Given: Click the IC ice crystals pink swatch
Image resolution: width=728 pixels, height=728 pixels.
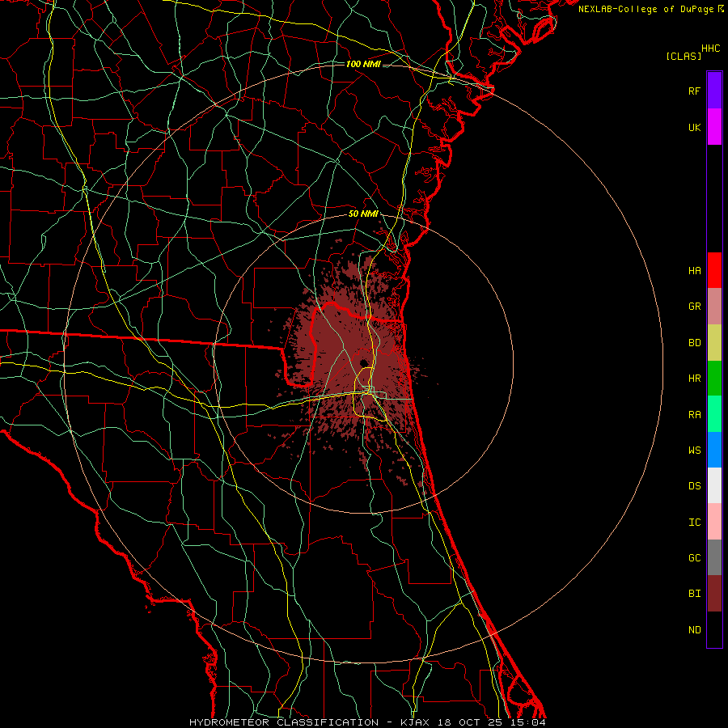Looking at the screenshot, I should point(714,522).
